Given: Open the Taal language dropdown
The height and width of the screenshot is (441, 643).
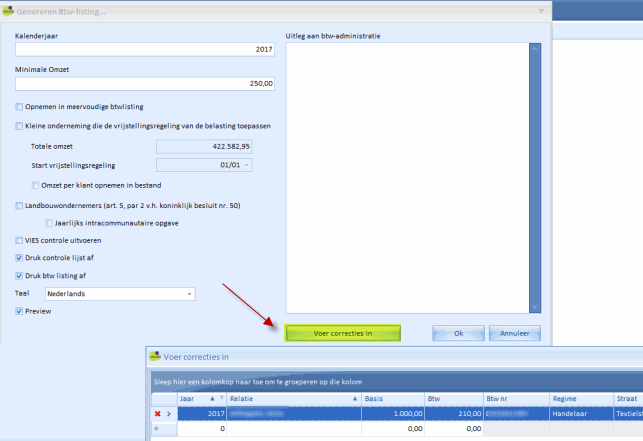Looking at the screenshot, I should tap(189, 294).
